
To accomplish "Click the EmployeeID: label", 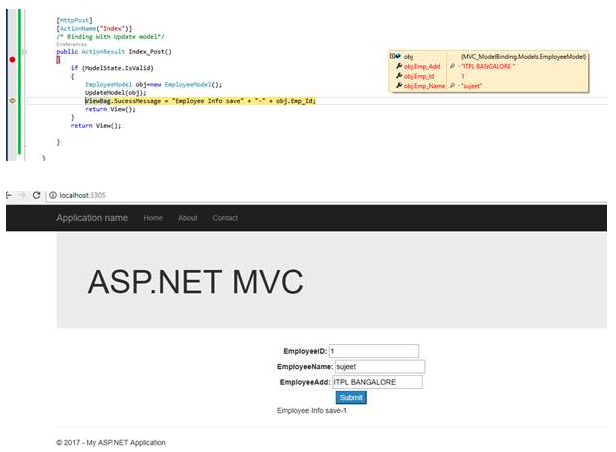I will (305, 351).
